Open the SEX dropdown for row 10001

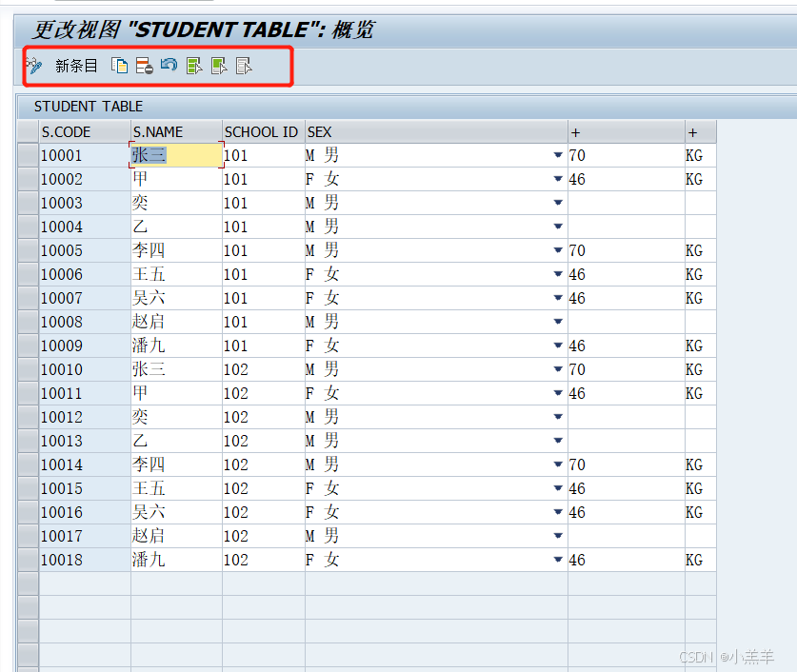[558, 155]
